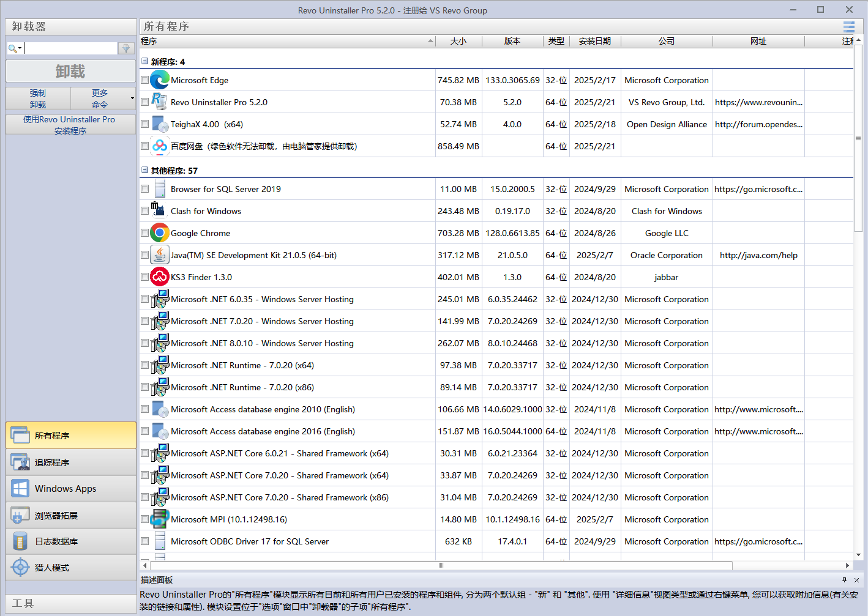Sort by the 网址 column header
This screenshot has width=868, height=616.
pos(758,41)
